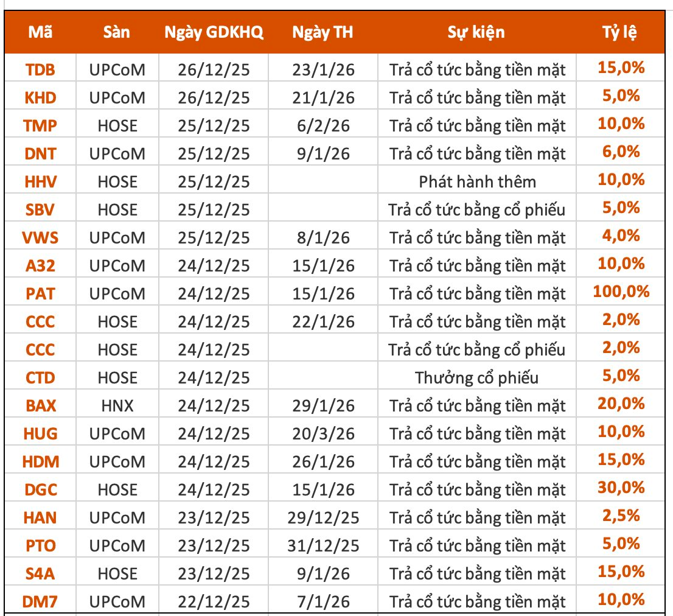Screen dimensions: 673x616
Task: Select the Tỷ lệ column header
Action: point(621,32)
